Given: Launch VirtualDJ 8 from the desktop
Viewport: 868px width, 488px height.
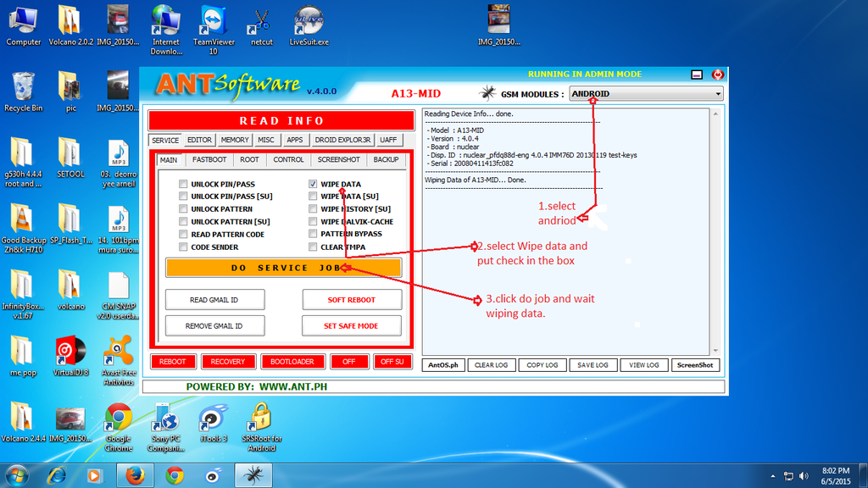Looking at the screenshot, I should tap(70, 354).
